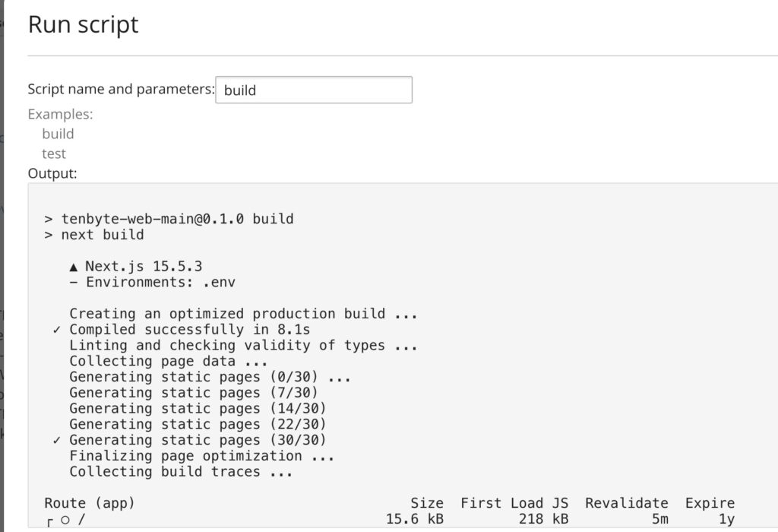The width and height of the screenshot is (778, 532).
Task: Select the "build" example under Examples
Action: tap(58, 134)
